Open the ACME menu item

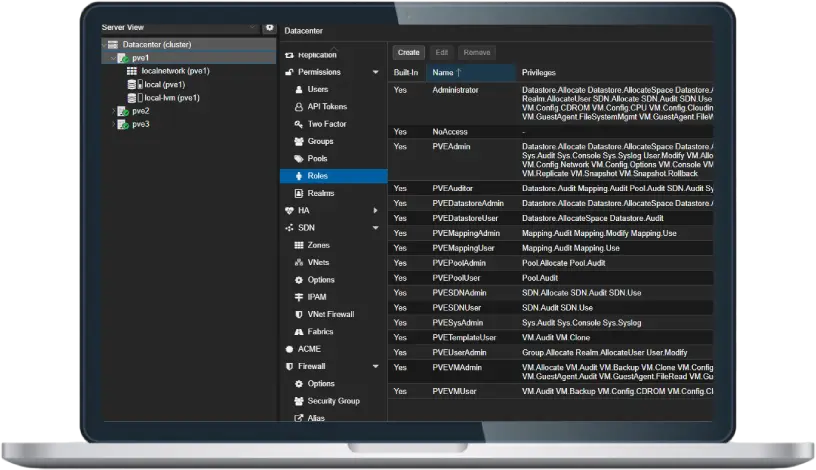pos(334,349)
